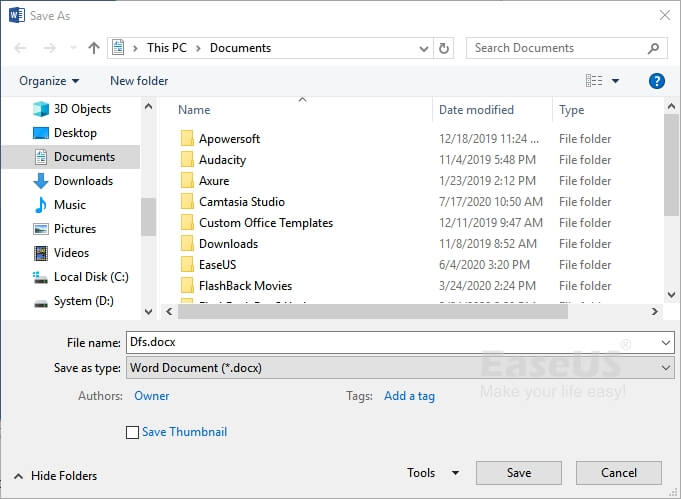Open the Organize dropdown menu
The width and height of the screenshot is (681, 499).
tap(49, 81)
